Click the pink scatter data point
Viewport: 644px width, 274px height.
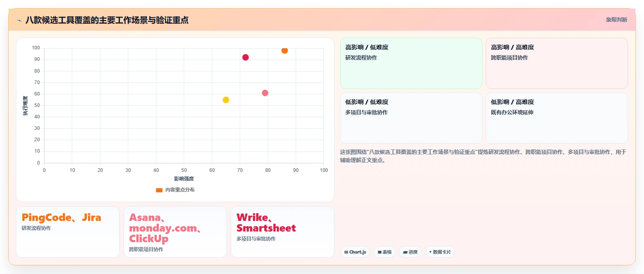[x=265, y=93]
